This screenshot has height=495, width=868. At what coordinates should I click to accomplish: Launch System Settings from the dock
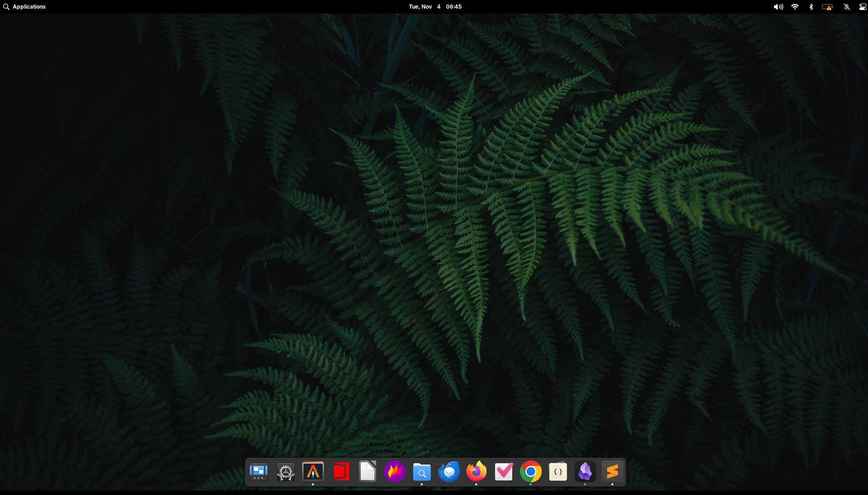(286, 472)
